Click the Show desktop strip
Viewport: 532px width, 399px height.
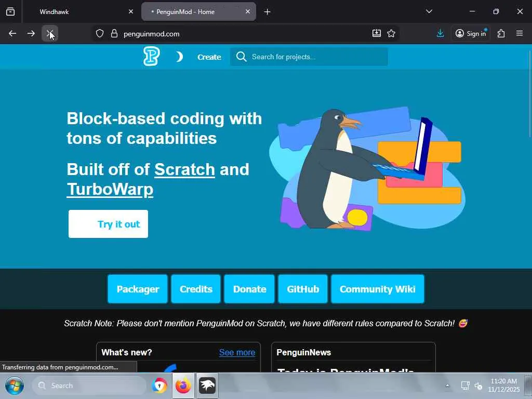528,386
